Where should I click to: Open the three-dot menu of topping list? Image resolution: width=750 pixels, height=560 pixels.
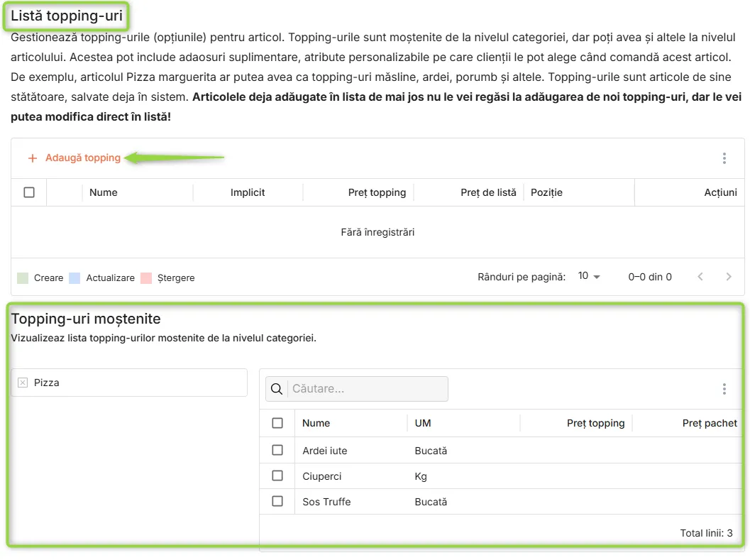pos(724,158)
